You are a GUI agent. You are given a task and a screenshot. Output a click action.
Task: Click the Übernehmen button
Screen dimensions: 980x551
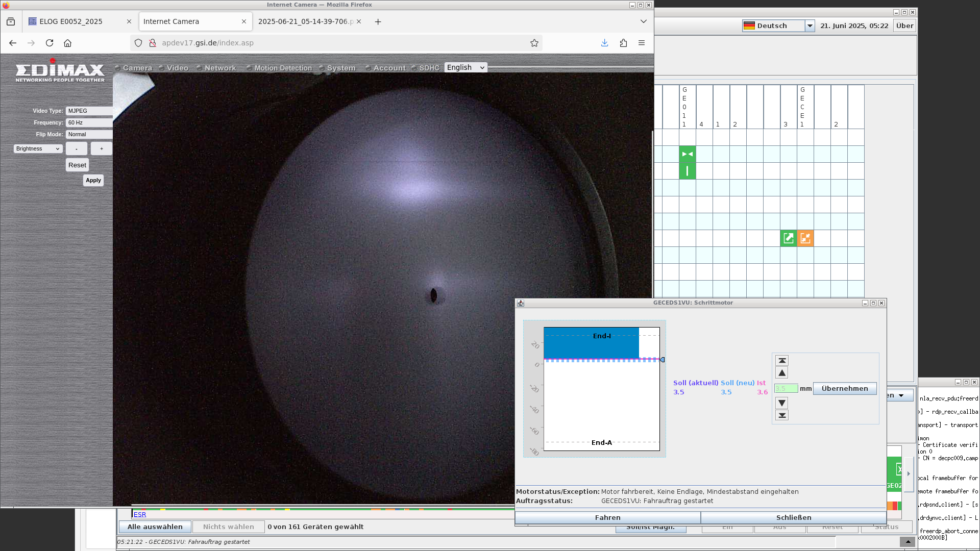pos(845,389)
